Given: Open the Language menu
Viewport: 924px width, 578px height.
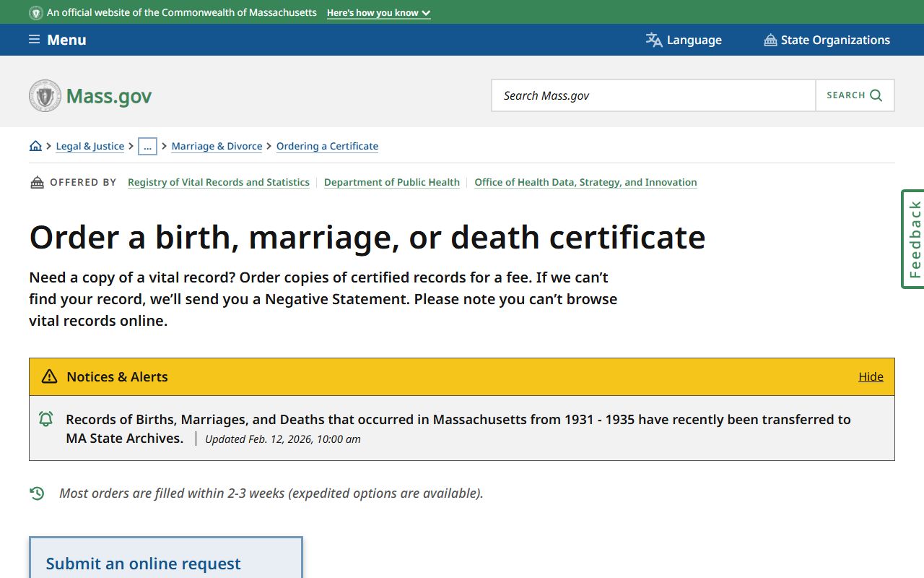Looking at the screenshot, I should (x=684, y=40).
